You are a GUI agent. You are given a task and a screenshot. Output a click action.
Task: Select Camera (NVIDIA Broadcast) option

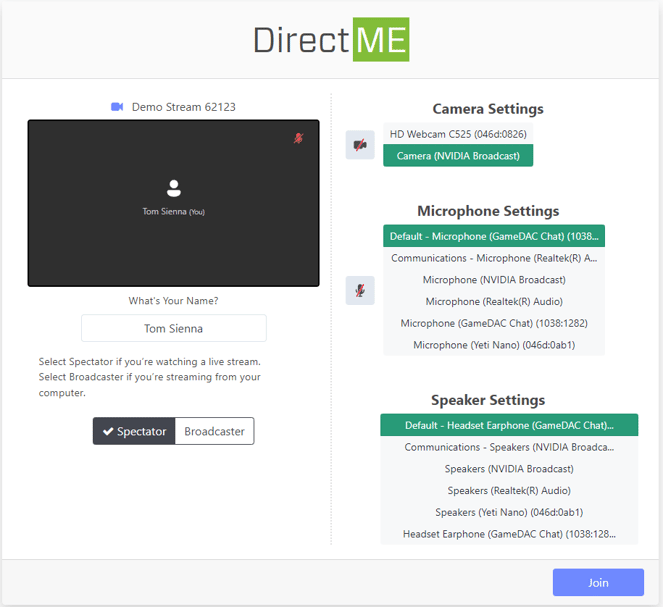pos(458,156)
